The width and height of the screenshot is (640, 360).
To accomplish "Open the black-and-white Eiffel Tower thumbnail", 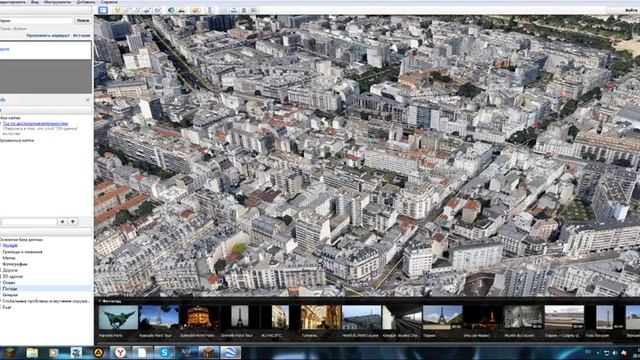I will click(x=240, y=317).
